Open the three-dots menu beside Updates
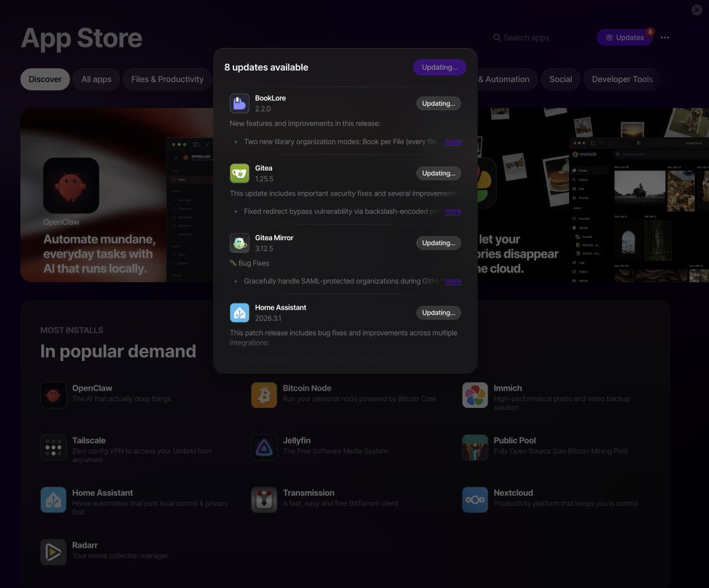This screenshot has width=709, height=588. (665, 37)
